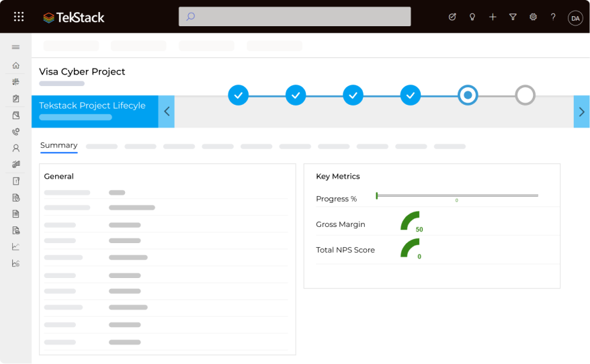Select the active current lifecycle stage
The image size is (590, 364).
click(x=468, y=95)
